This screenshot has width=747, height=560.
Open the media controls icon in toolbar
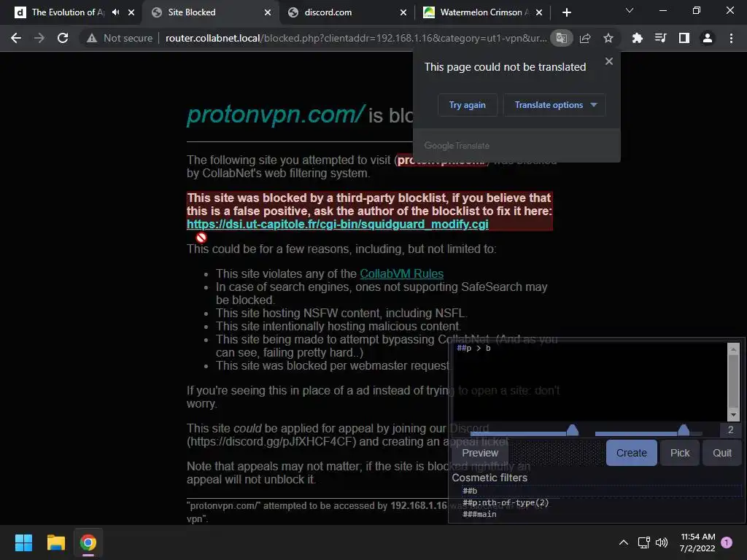pyautogui.click(x=660, y=38)
